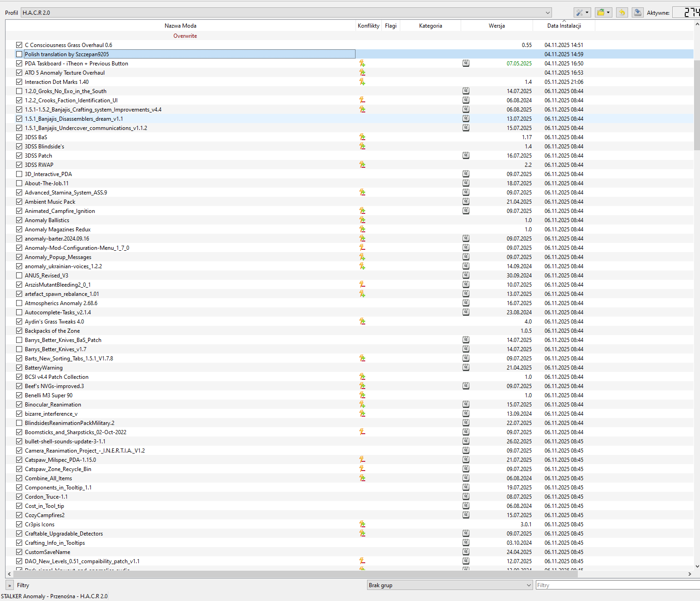Image resolution: width=700 pixels, height=601 pixels.
Task: Disable the Anomaly Ballistics mod checkbox
Action: 19,220
